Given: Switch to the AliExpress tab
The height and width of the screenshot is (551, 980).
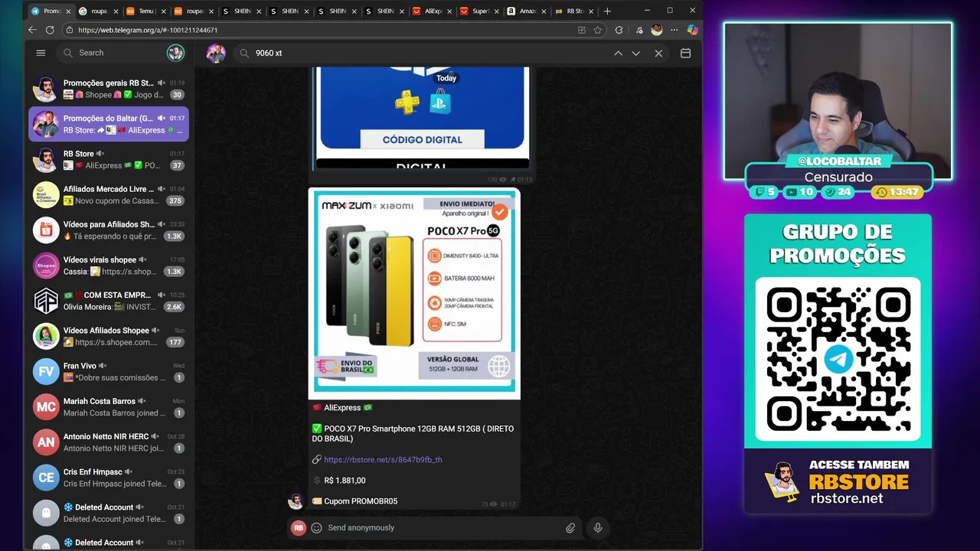Looking at the screenshot, I should point(432,11).
